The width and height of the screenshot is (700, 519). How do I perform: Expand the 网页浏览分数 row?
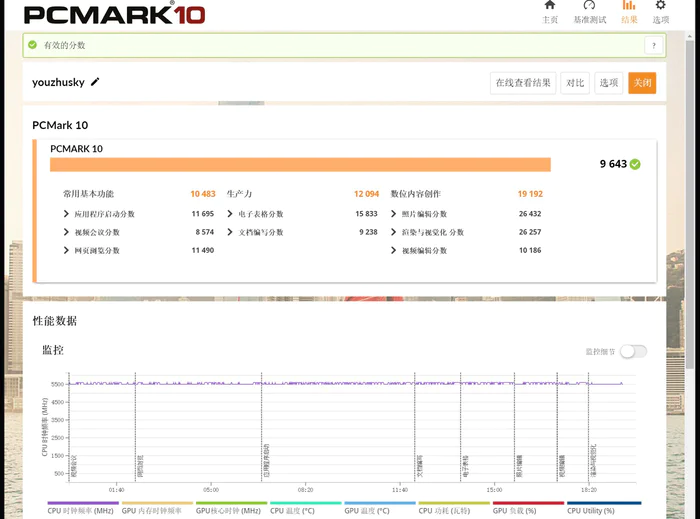click(66, 250)
